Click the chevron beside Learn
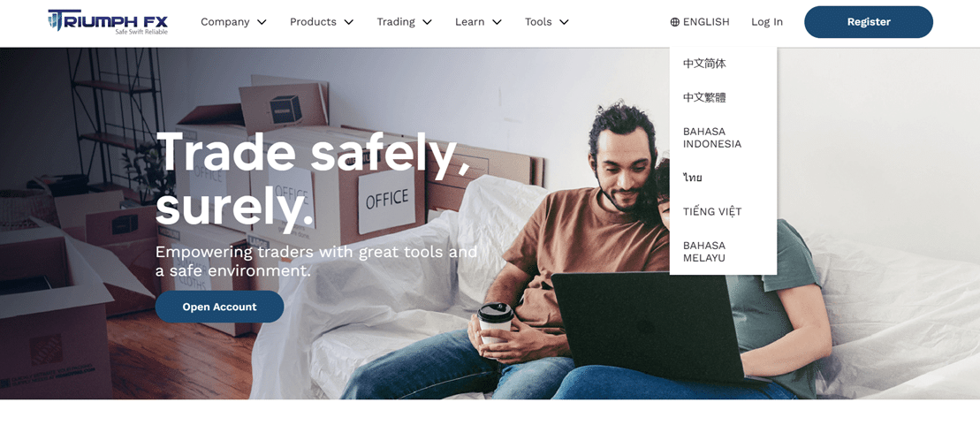The image size is (980, 440). tap(497, 22)
